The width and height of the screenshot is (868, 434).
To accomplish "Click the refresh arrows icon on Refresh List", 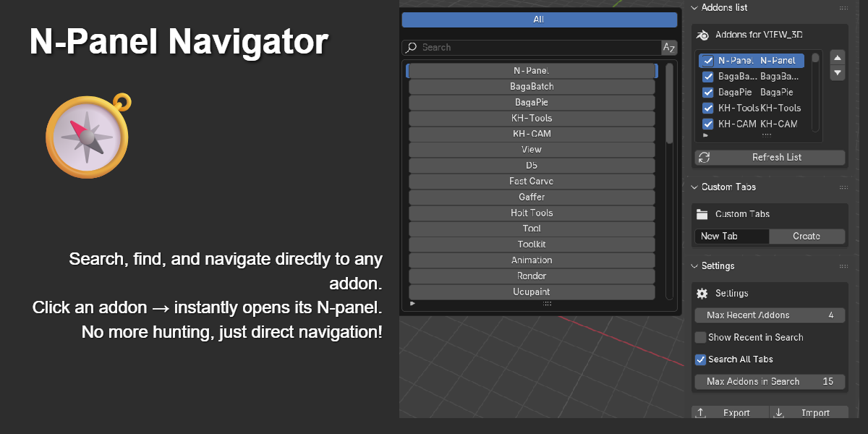I will (704, 157).
